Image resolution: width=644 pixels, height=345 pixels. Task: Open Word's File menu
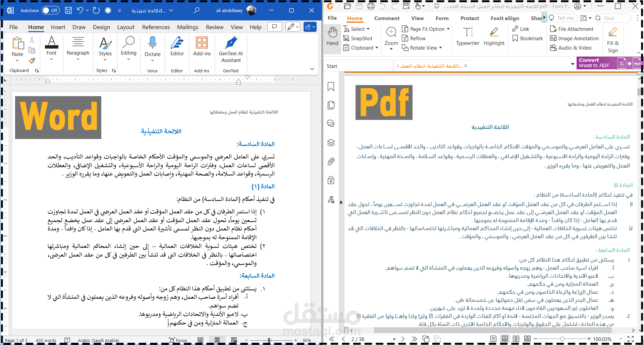click(13, 27)
